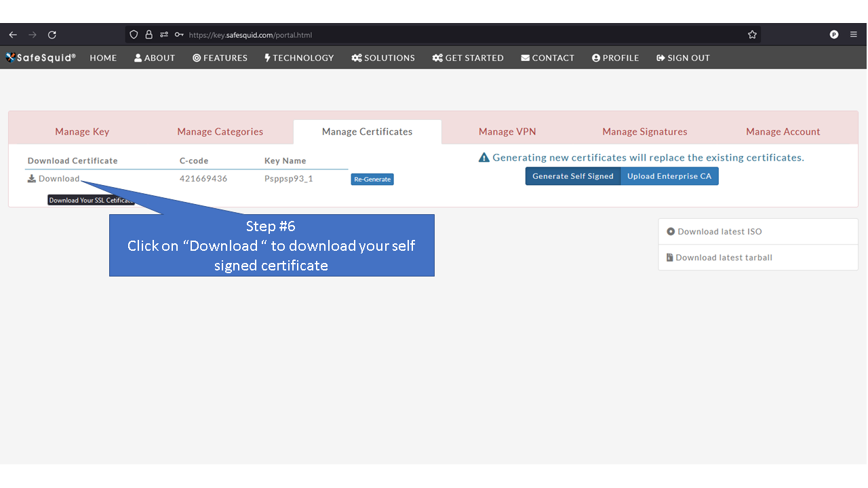Viewport: 868px width, 488px height.
Task: Open the Manage Key tab
Action: coord(81,131)
